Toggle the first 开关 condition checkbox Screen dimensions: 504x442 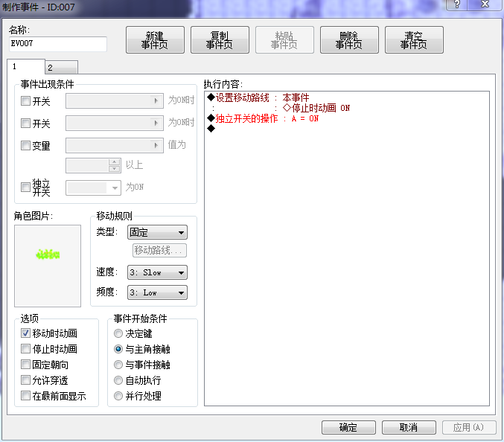point(25,101)
